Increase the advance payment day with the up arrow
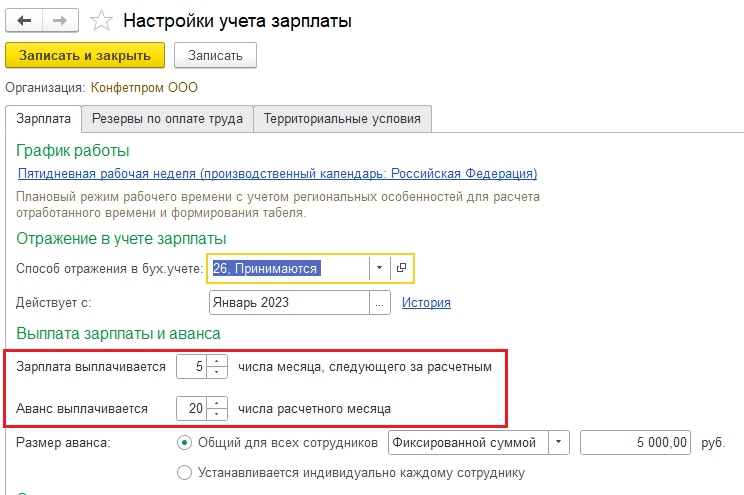This screenshot has width=744, height=495. tap(217, 403)
